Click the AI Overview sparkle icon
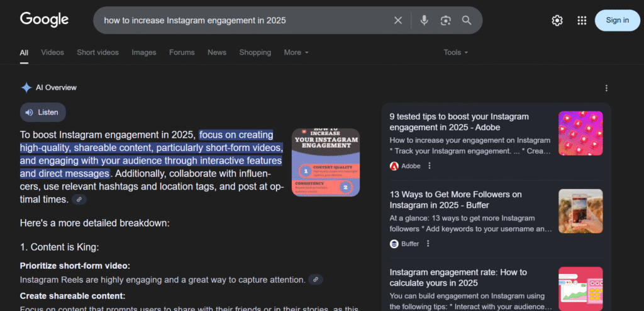This screenshot has width=644, height=311. click(26, 88)
